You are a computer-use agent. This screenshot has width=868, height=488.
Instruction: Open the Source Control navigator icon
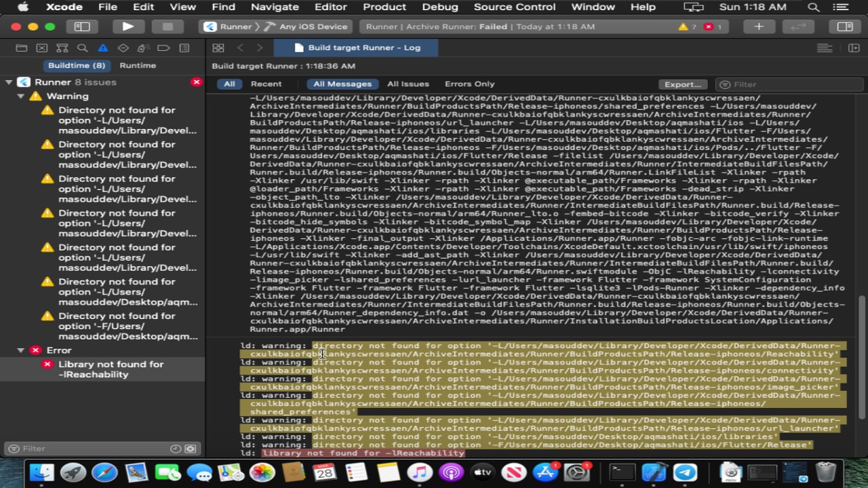click(42, 48)
